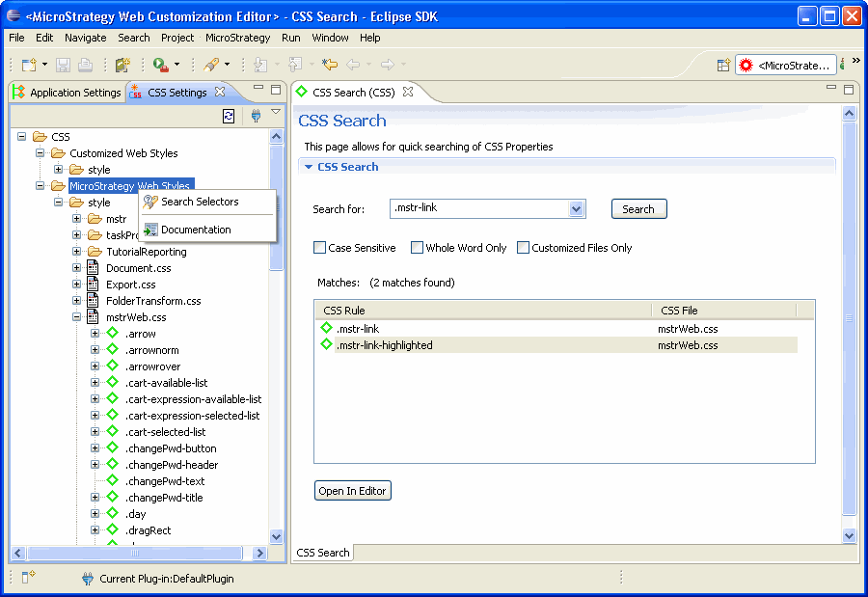Expand the style folder under Customized Web Styles
Viewport: 868px width, 597px height.
[x=58, y=169]
